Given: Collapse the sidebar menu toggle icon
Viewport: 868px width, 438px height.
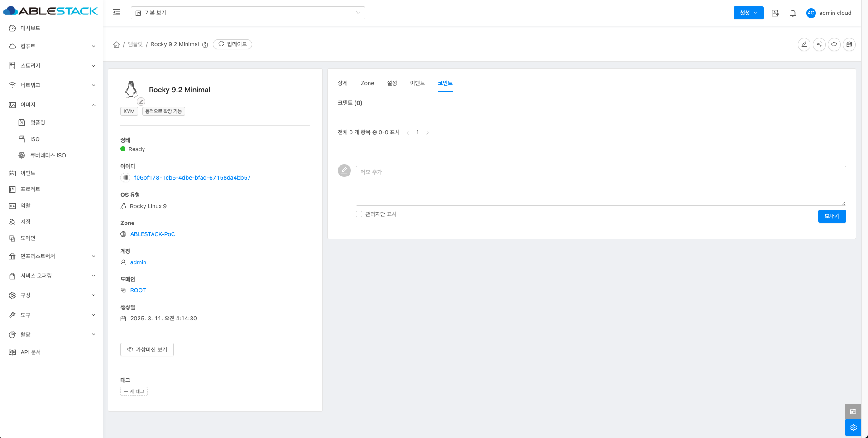Looking at the screenshot, I should coord(117,13).
